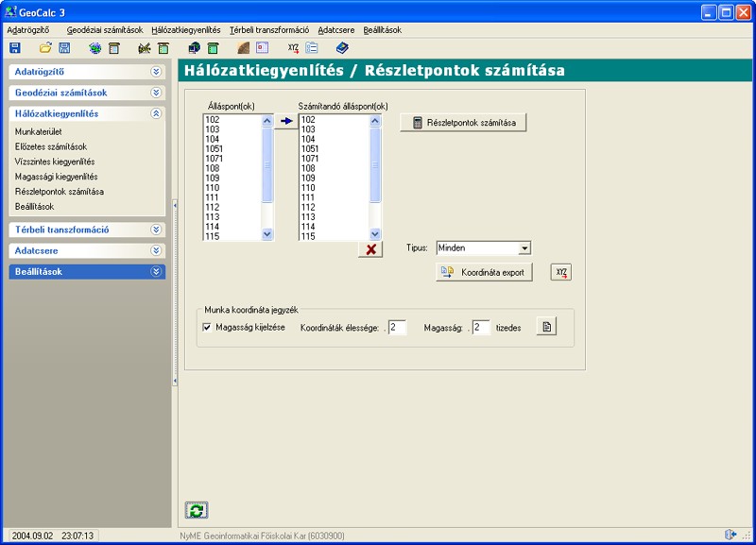The image size is (756, 545).
Task: Click the green refresh button at the bottom
Action: point(197,510)
